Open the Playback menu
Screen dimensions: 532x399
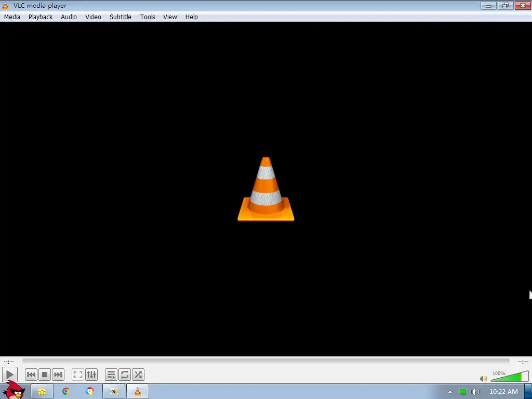[x=41, y=17]
